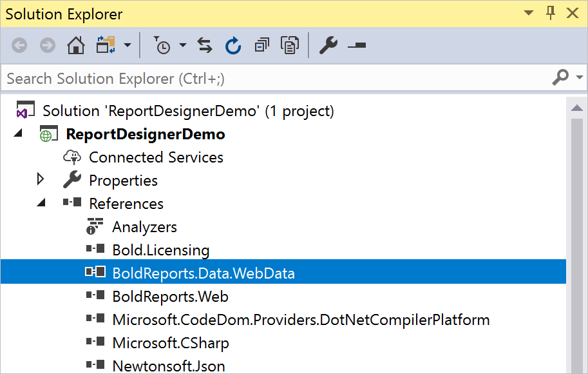This screenshot has height=374, width=588.
Task: Go to Home view in Solution Explorer
Action: 76,45
